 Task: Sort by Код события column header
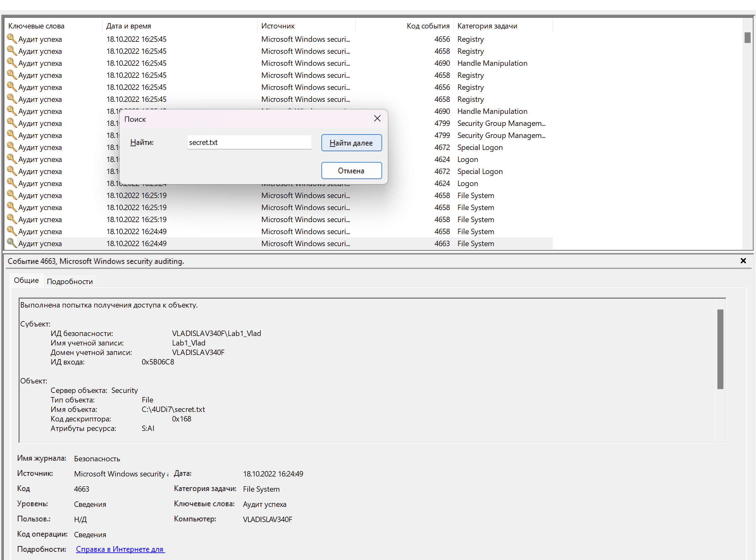click(428, 26)
